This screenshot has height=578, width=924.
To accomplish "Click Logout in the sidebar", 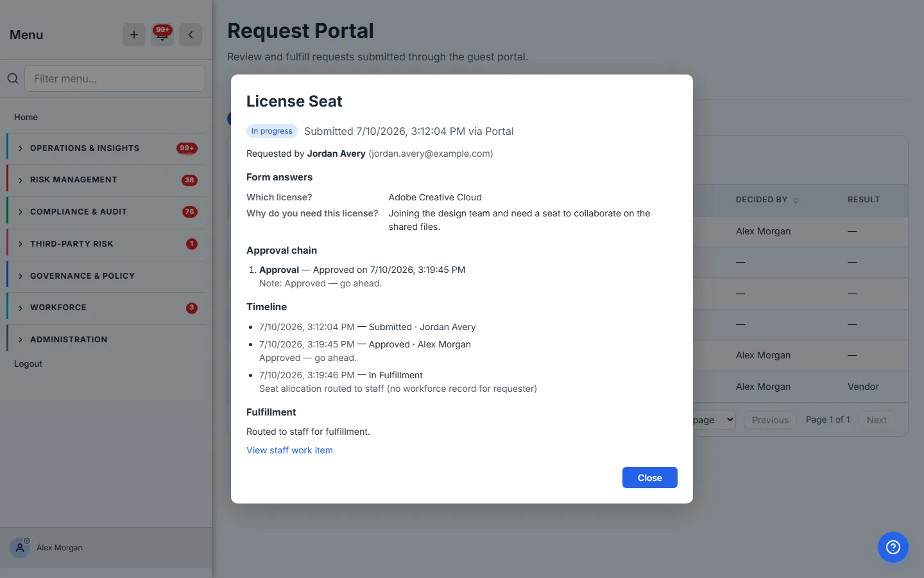I will pyautogui.click(x=28, y=363).
